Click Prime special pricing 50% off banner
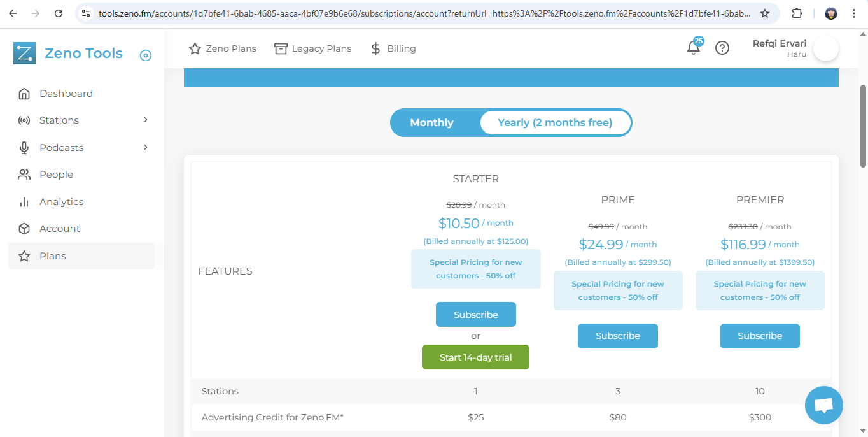868x437 pixels. 618,290
